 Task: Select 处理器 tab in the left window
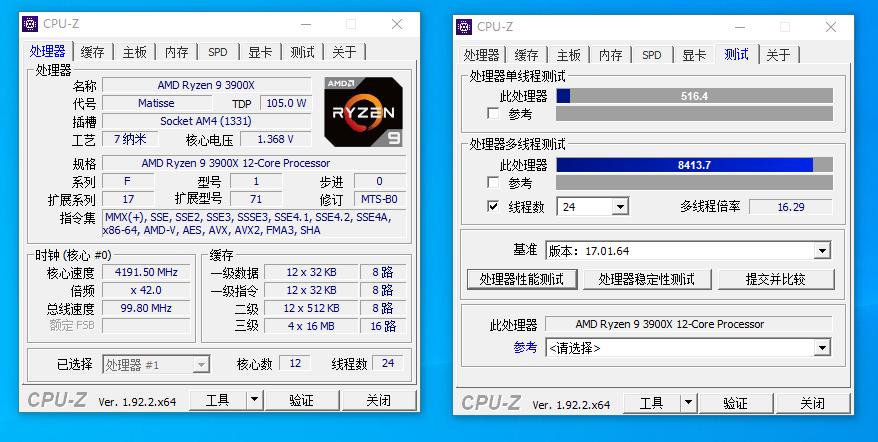click(x=48, y=51)
